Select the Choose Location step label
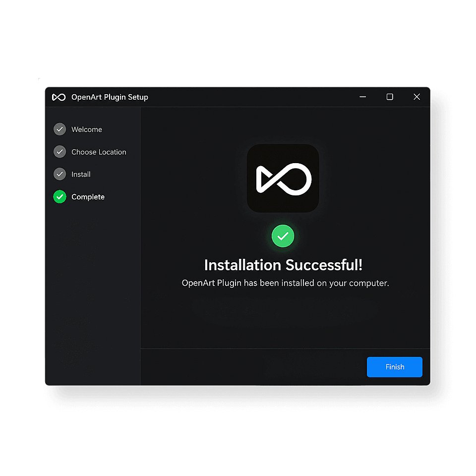 [x=99, y=152]
